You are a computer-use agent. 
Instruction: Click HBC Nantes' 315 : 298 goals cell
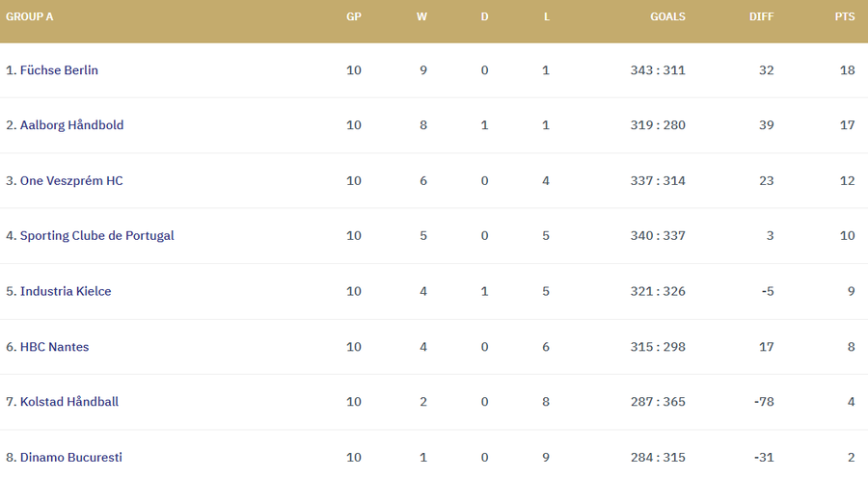point(658,347)
